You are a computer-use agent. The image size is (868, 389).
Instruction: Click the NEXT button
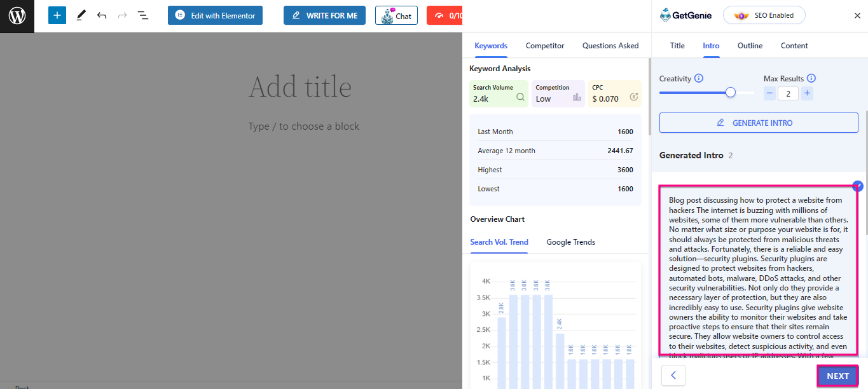837,376
